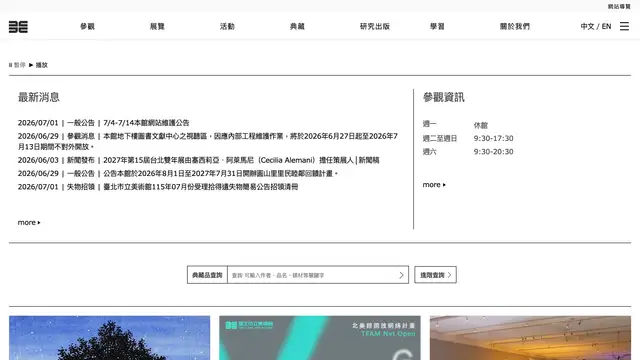
Task: Open the 關於我們 menu
Action: [515, 26]
